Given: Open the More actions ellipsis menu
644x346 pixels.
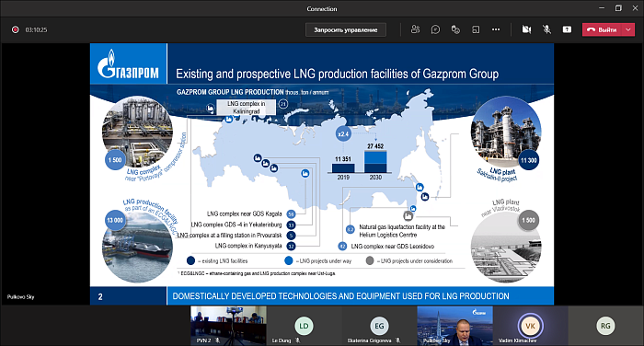Looking at the screenshot, I should (496, 29).
